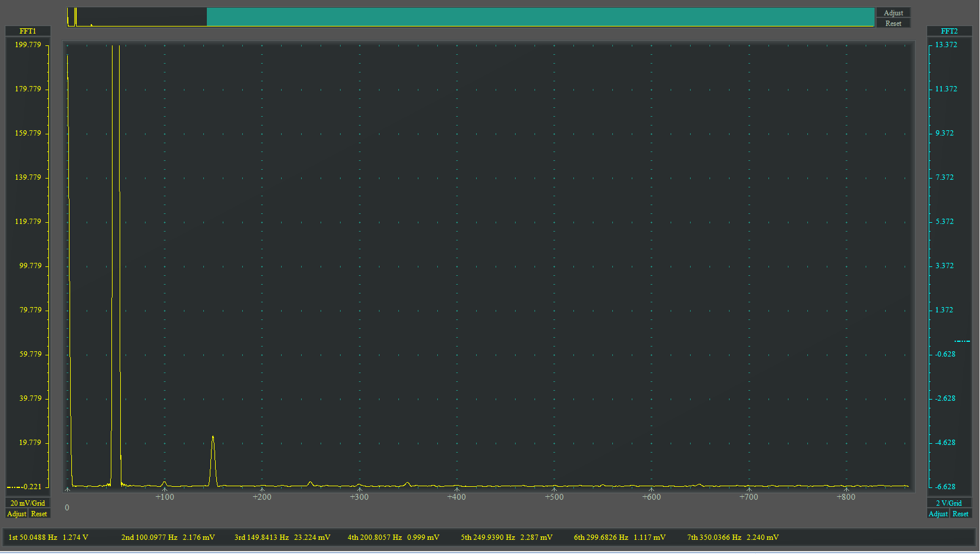Screen dimensions: 980x554
Task: Click Adjust under the FFT1 scale
Action: tap(17, 514)
